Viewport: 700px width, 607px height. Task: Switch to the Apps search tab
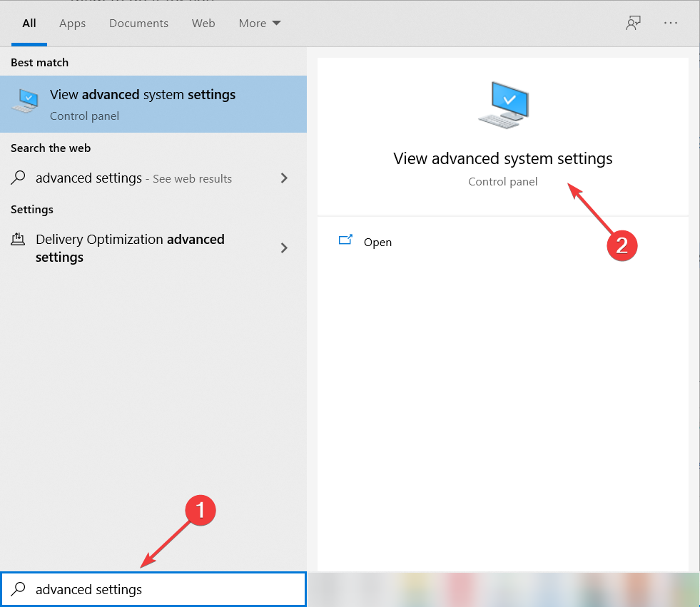[72, 24]
